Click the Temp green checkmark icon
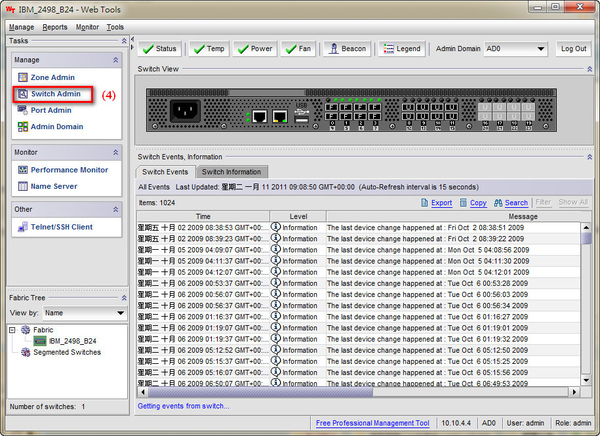 pyautogui.click(x=199, y=49)
